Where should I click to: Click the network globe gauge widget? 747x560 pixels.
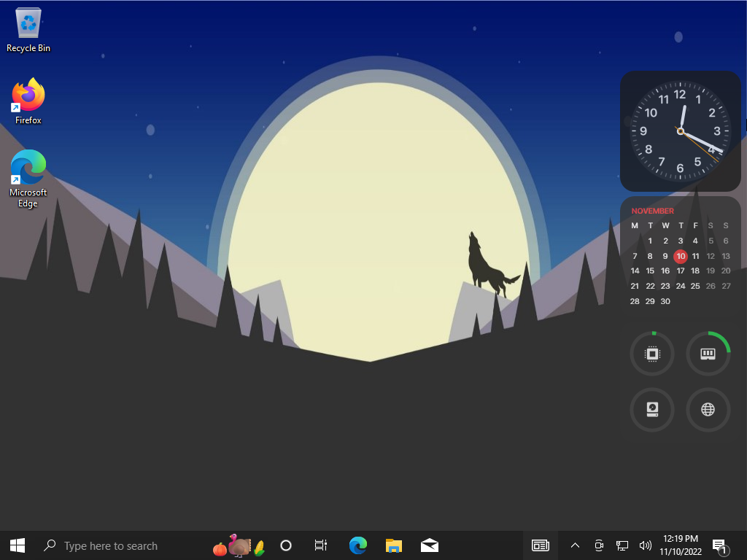[x=708, y=410]
